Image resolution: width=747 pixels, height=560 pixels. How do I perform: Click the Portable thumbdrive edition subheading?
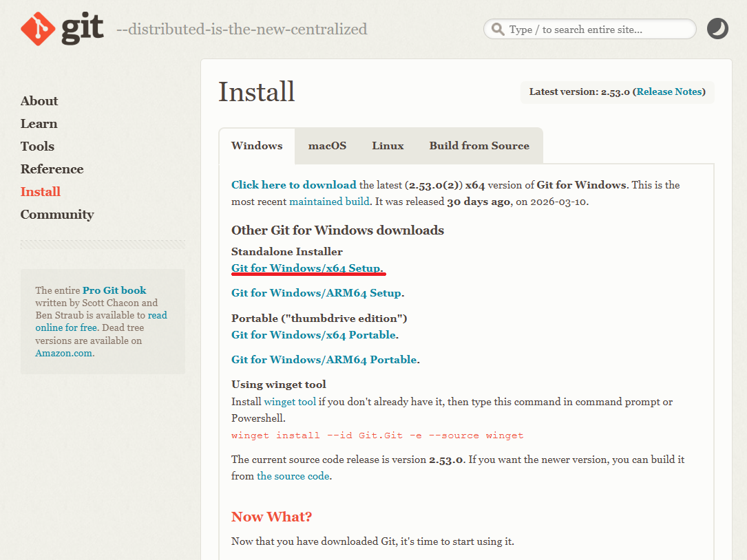pyautogui.click(x=319, y=318)
